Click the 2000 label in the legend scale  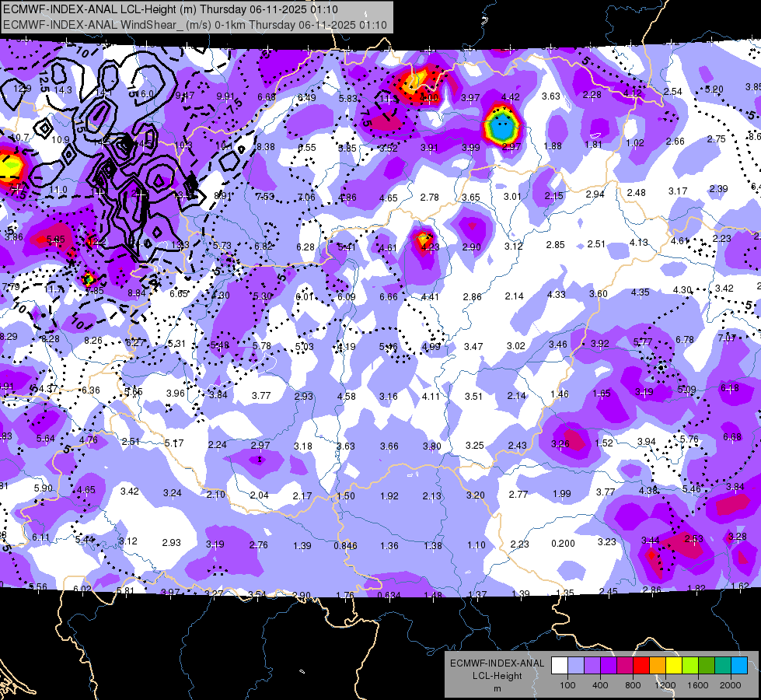(731, 685)
